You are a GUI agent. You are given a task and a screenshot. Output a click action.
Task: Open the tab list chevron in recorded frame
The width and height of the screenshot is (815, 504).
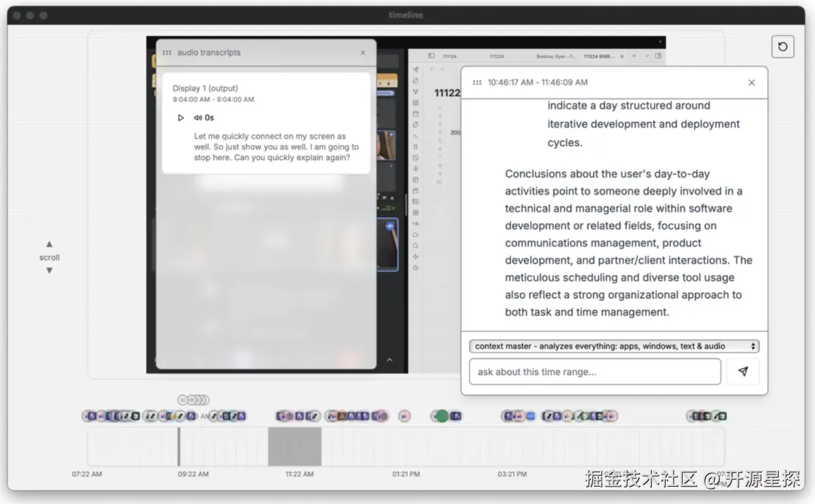(647, 56)
